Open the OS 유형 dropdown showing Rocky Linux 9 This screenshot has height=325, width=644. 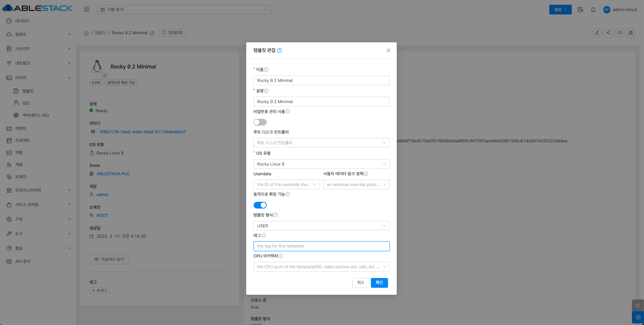(x=321, y=164)
